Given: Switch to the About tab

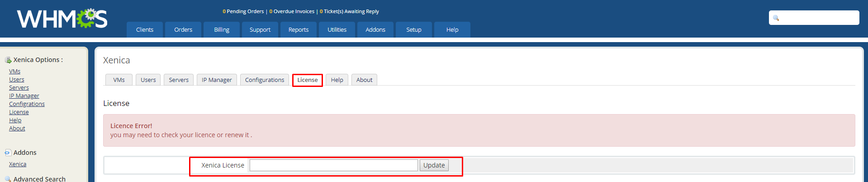Looking at the screenshot, I should pyautogui.click(x=364, y=80).
